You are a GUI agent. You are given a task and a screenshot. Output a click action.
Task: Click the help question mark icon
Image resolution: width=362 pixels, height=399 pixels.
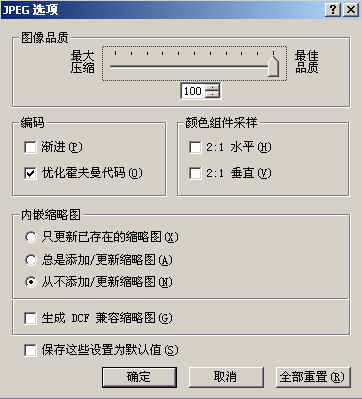click(332, 9)
